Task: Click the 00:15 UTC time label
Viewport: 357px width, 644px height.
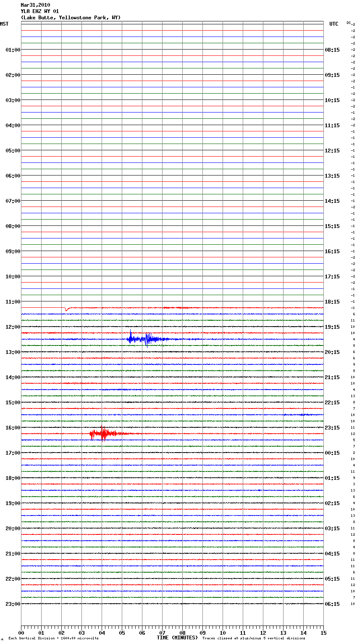Action: 332,453
